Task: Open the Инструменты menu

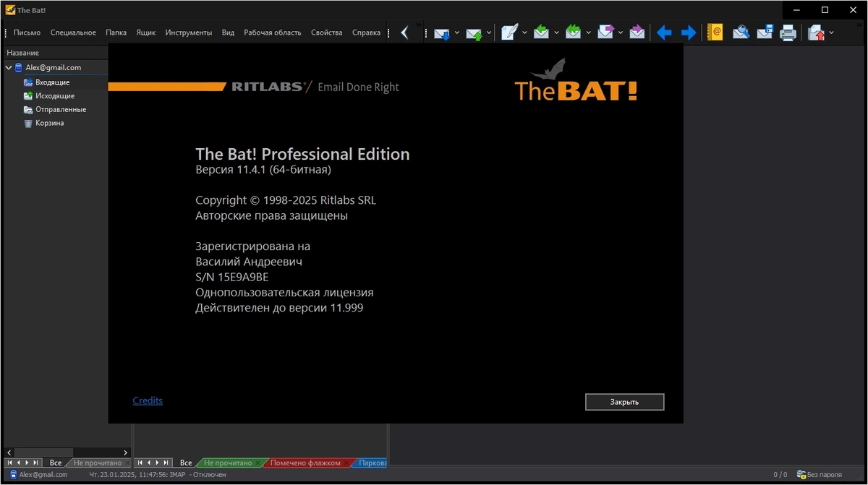Action: (x=189, y=33)
